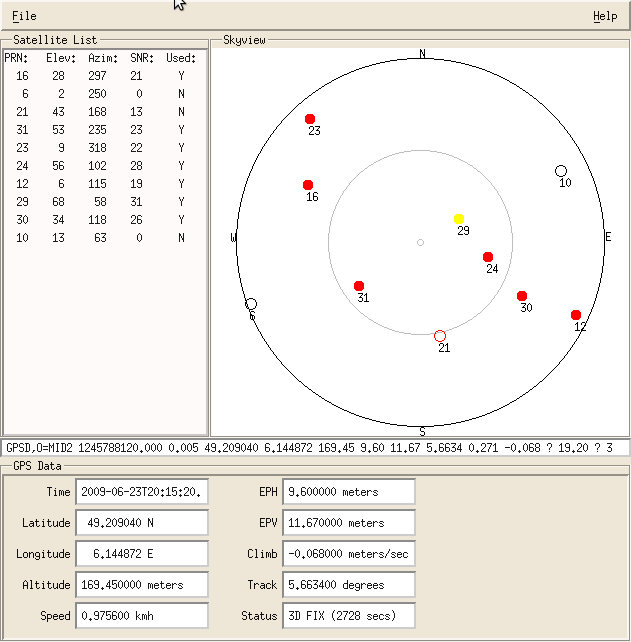Click satellite 16 red marker in skyview

308,185
